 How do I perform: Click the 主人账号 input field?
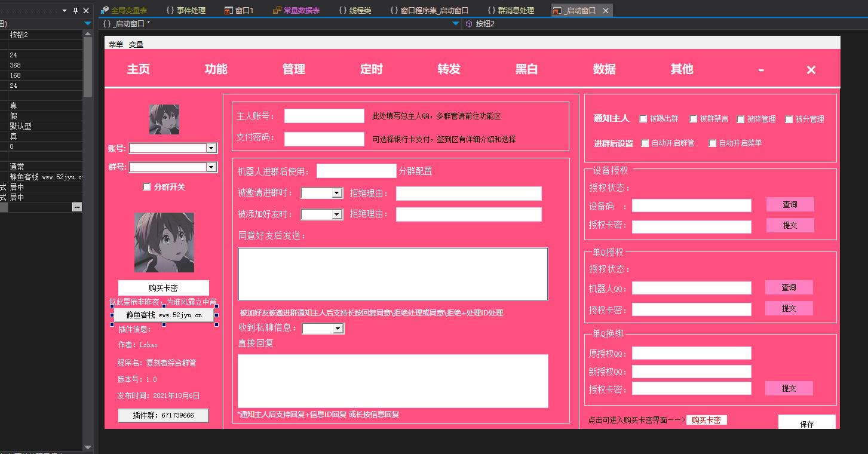click(x=324, y=116)
